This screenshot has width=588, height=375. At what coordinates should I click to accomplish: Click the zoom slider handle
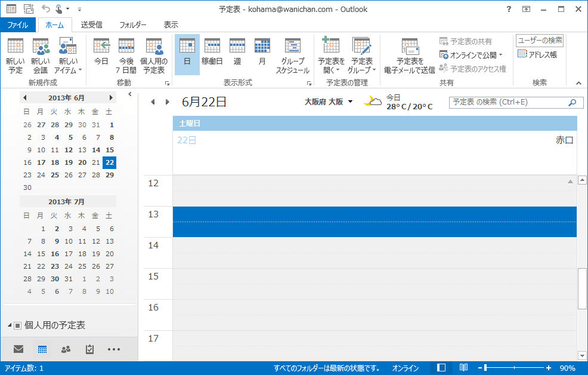coord(485,368)
